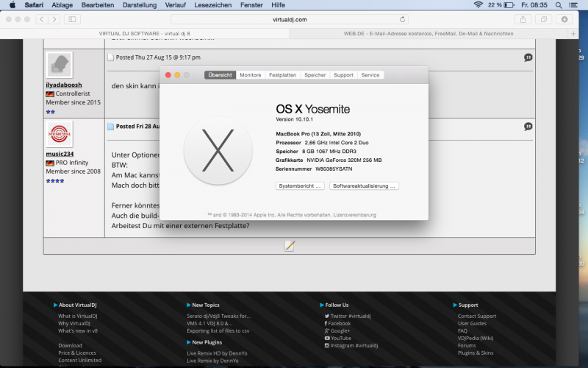Viewport: 588px width, 368px height.
Task: Open the Share icon in Safari toolbar
Action: click(523, 19)
